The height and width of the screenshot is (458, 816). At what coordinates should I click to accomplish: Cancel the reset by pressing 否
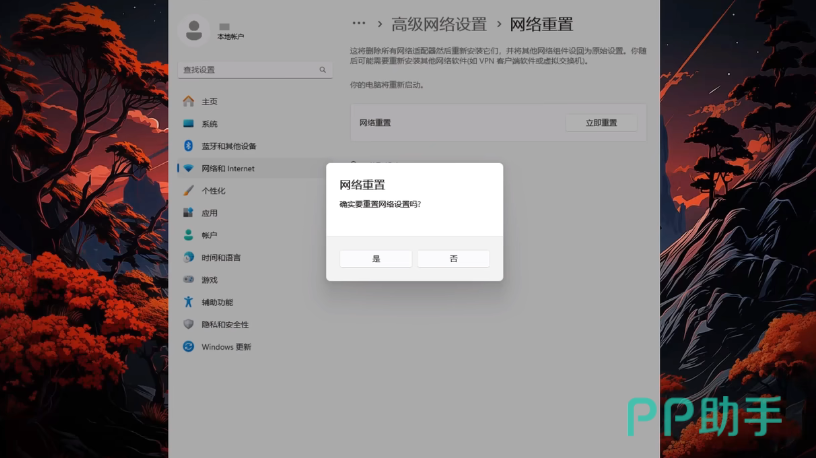[x=453, y=258]
